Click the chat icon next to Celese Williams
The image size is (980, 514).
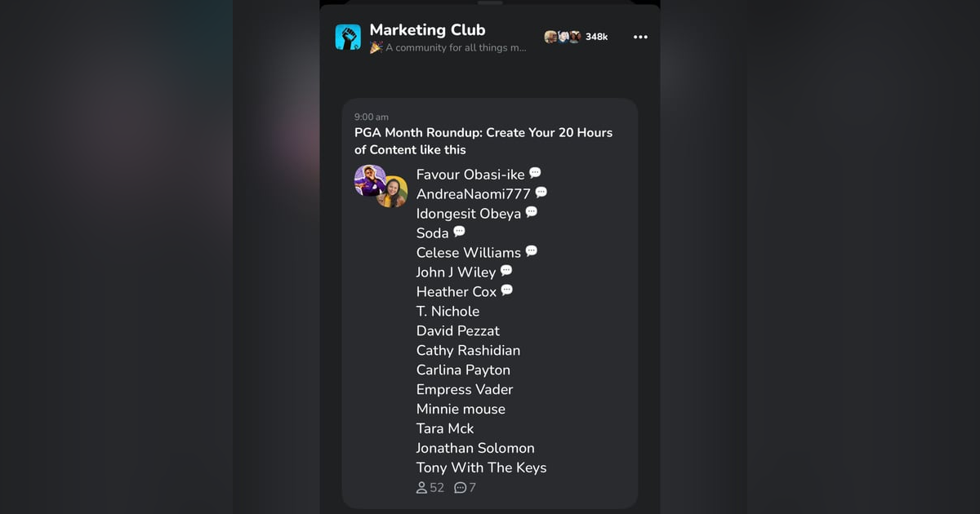pos(532,250)
